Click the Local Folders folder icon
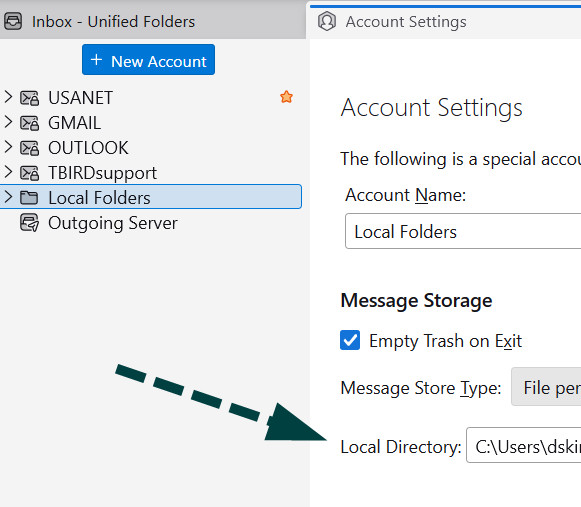 pyautogui.click(x=29, y=198)
